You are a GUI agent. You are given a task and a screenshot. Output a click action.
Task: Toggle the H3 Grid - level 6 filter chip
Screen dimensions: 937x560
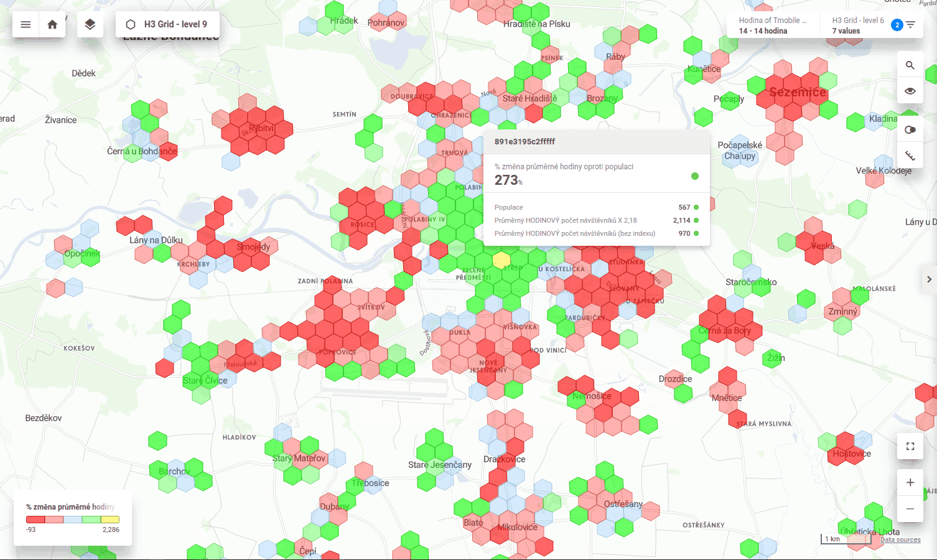point(859,25)
